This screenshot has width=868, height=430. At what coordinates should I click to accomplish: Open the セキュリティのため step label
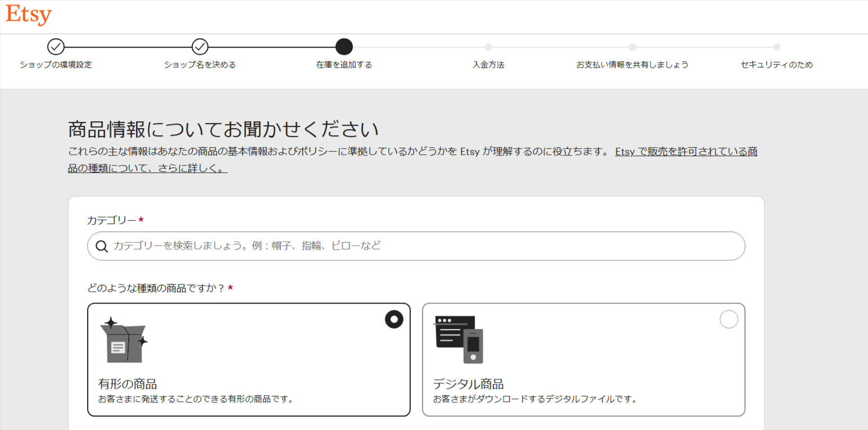point(776,65)
